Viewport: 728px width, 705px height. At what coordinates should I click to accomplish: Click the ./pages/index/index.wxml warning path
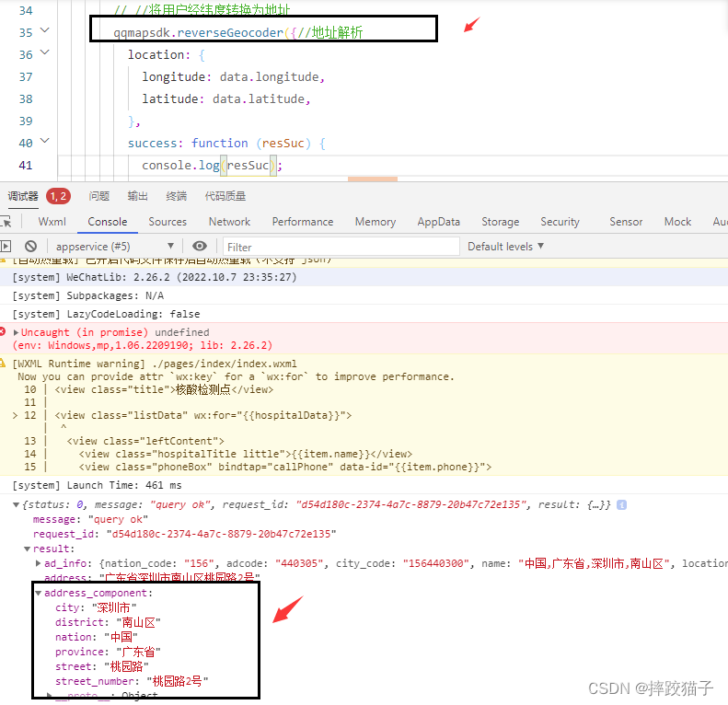click(225, 364)
